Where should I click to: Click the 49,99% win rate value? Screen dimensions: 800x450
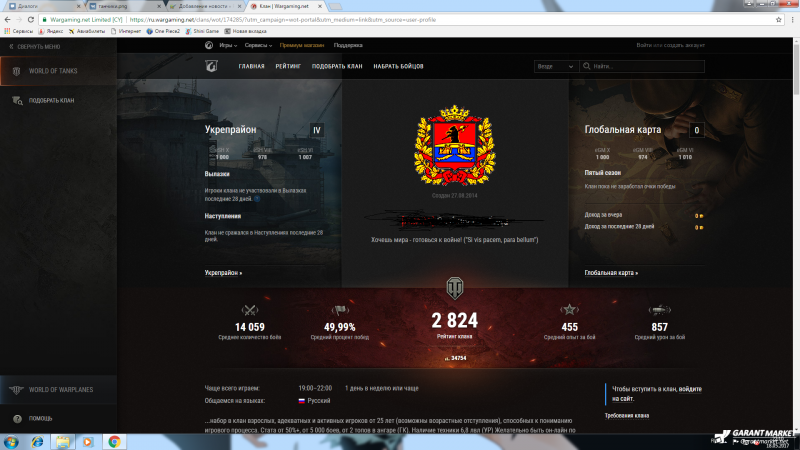tap(339, 327)
